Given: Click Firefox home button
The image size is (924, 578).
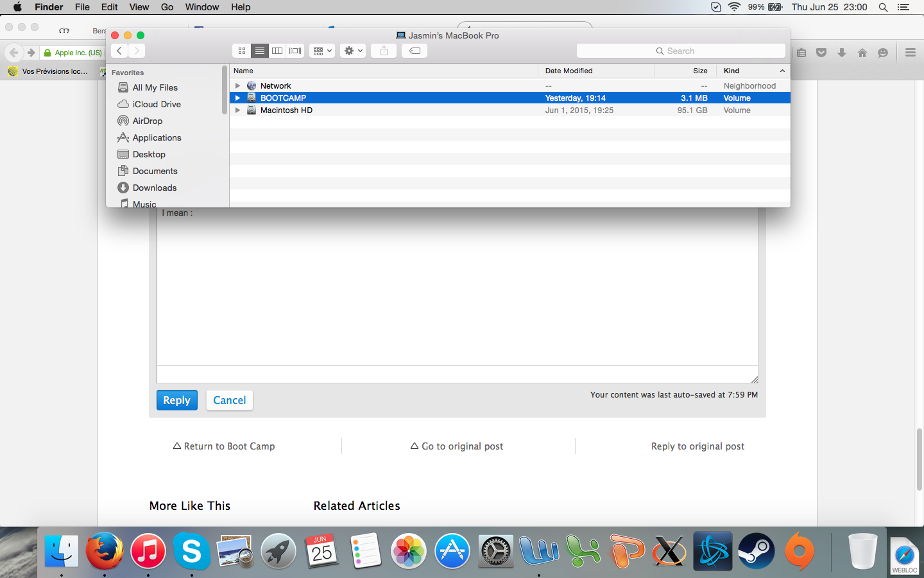Looking at the screenshot, I should click(862, 53).
